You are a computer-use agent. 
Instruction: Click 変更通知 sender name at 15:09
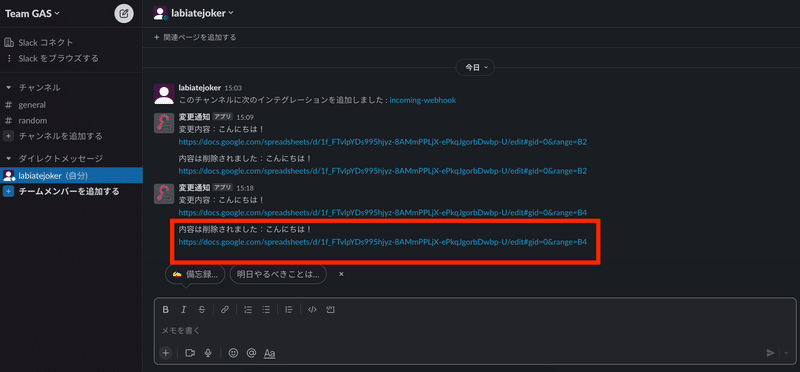194,116
